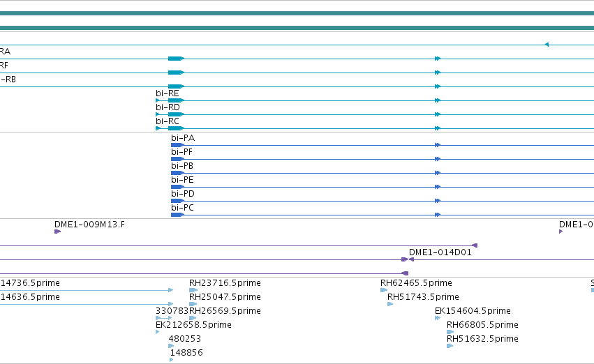Open the RH51743.5prime EST feature
The height and width of the screenshot is (364, 594).
pyautogui.click(x=423, y=297)
